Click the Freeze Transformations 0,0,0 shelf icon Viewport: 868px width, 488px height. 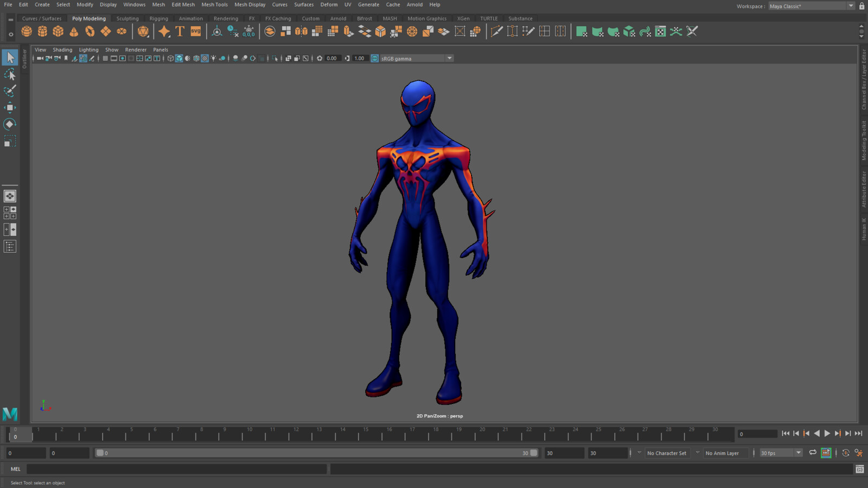248,31
